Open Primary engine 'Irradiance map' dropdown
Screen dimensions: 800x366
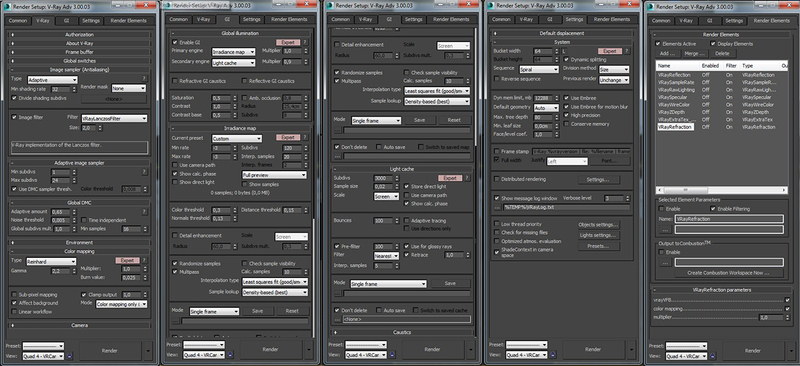click(x=234, y=52)
